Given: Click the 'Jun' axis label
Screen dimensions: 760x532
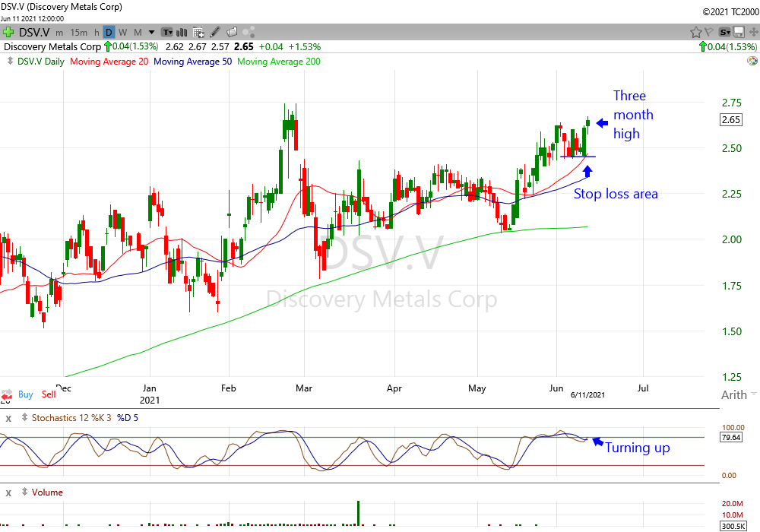Looking at the screenshot, I should tap(556, 388).
